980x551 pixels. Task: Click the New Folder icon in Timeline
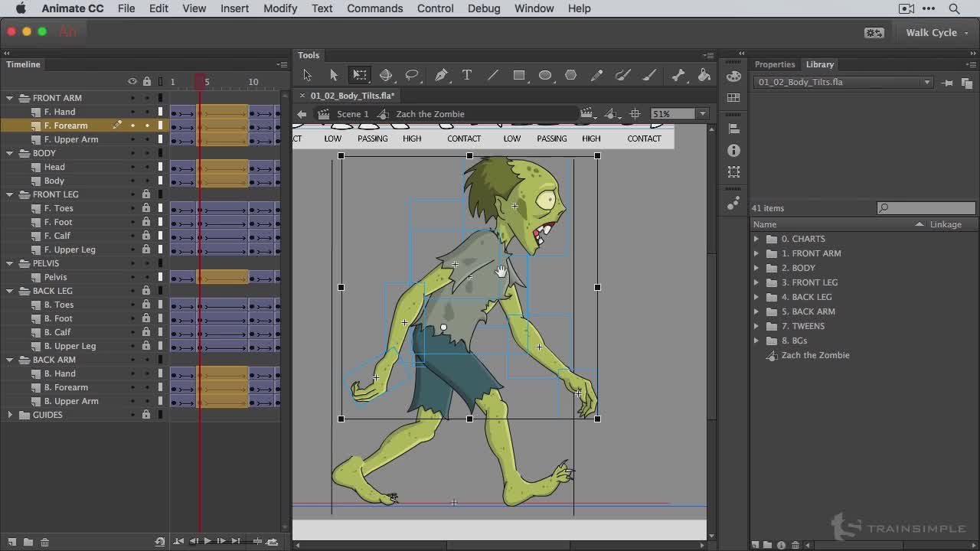click(x=28, y=542)
